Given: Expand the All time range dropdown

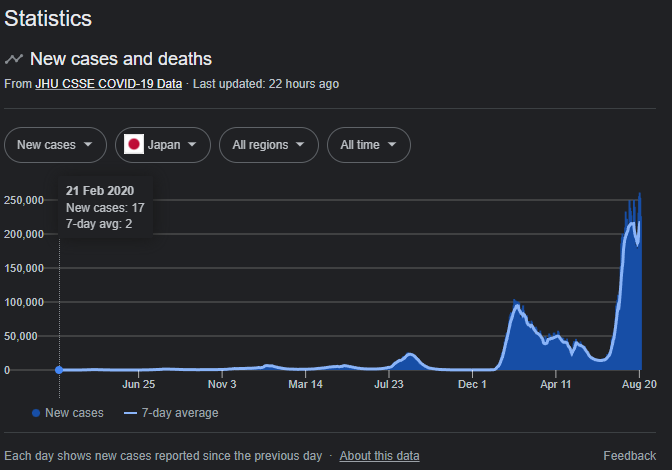Looking at the screenshot, I should pyautogui.click(x=369, y=145).
